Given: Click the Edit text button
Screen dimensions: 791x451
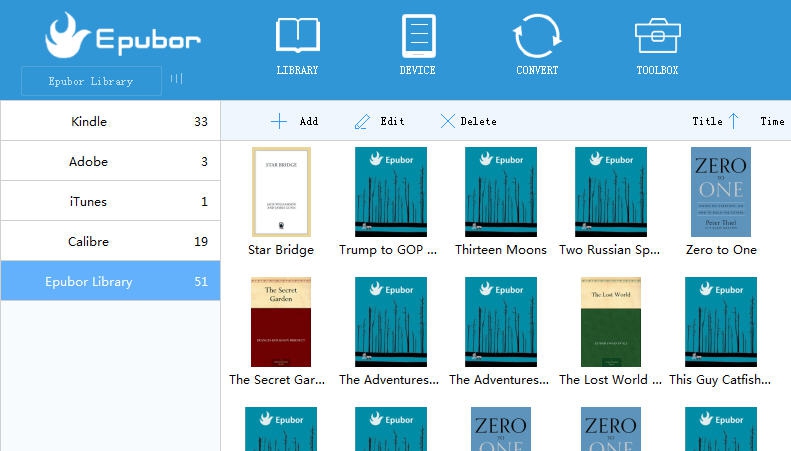Looking at the screenshot, I should pos(392,121).
